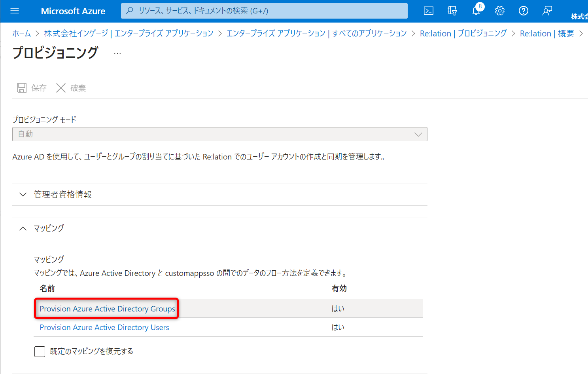Viewport: 588px width, 374px height.
Task: Click the search box for resources and services
Action: click(264, 11)
